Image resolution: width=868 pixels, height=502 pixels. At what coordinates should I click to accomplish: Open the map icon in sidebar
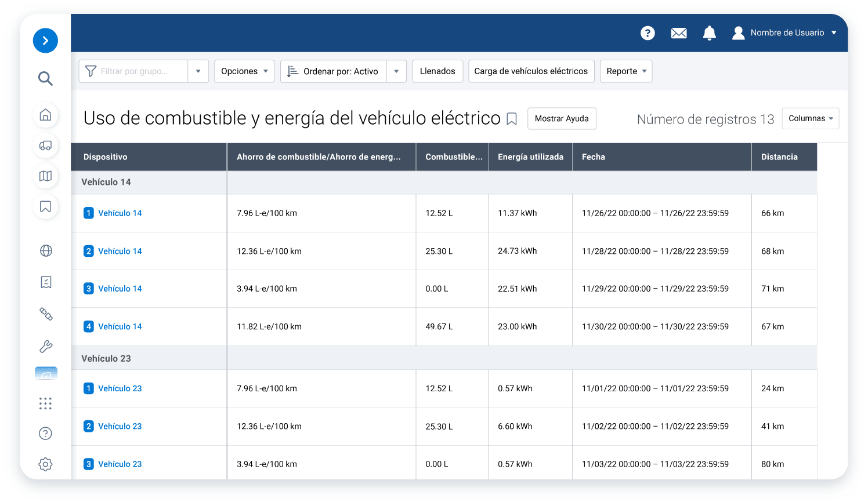tap(45, 176)
